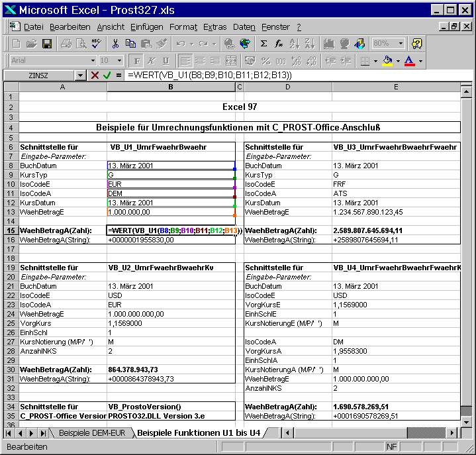The height and width of the screenshot is (455, 476).
Task: Open the function wizard fx icon
Action: click(x=279, y=44)
